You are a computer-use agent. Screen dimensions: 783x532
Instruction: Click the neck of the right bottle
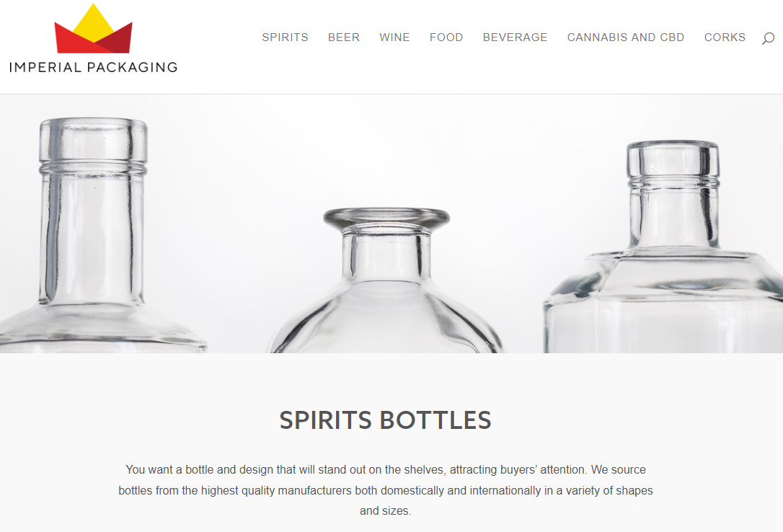[x=673, y=215]
